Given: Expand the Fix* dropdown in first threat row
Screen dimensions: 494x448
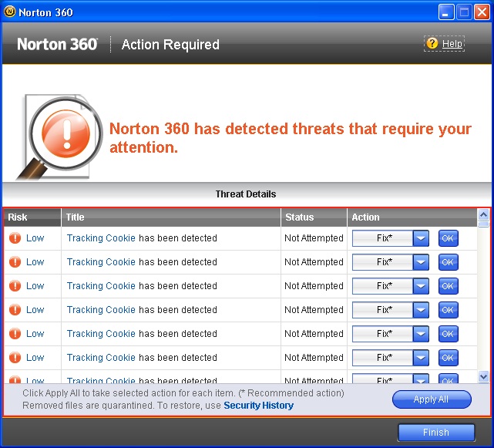Looking at the screenshot, I should click(421, 238).
